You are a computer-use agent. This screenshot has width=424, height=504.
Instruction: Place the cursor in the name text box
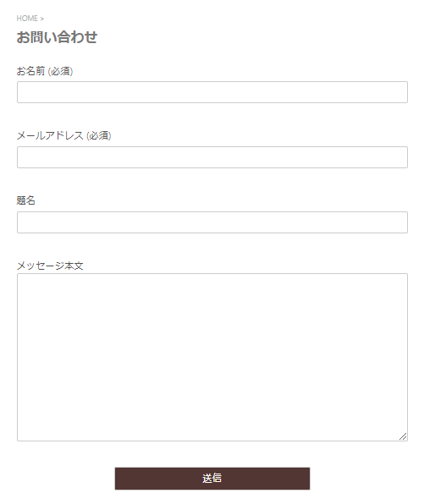pyautogui.click(x=212, y=92)
